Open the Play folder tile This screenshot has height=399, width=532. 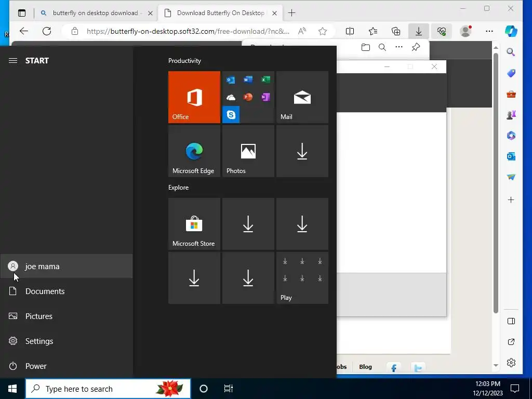[302, 278]
